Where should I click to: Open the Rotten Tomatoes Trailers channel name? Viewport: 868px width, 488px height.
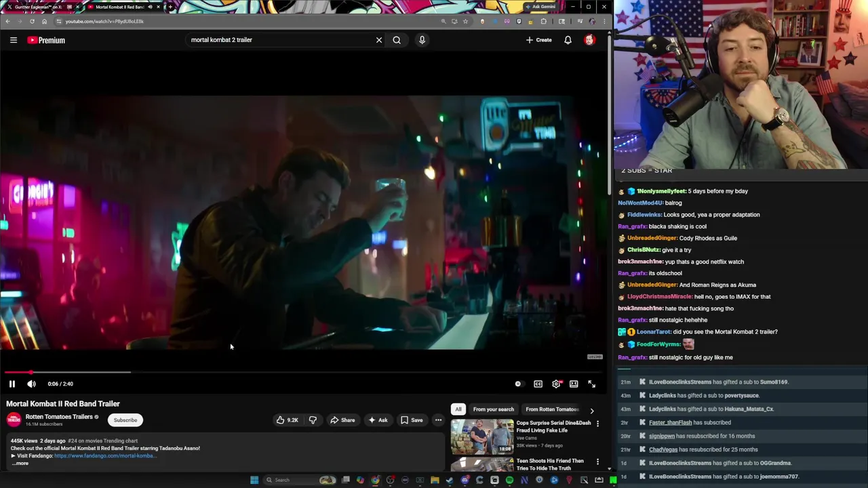point(59,417)
